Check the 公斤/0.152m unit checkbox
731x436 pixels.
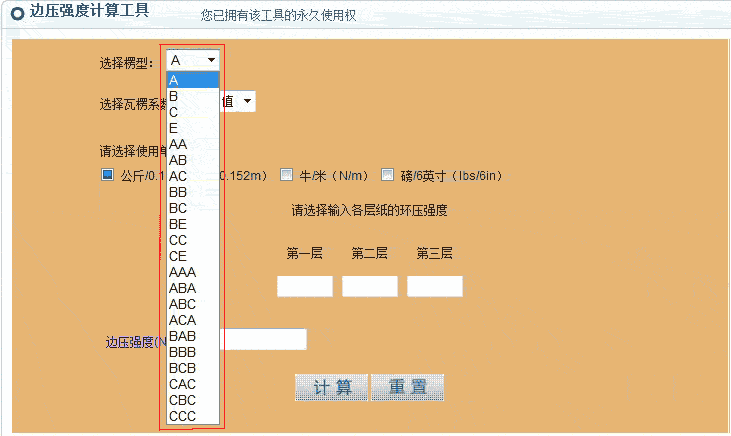click(x=108, y=175)
